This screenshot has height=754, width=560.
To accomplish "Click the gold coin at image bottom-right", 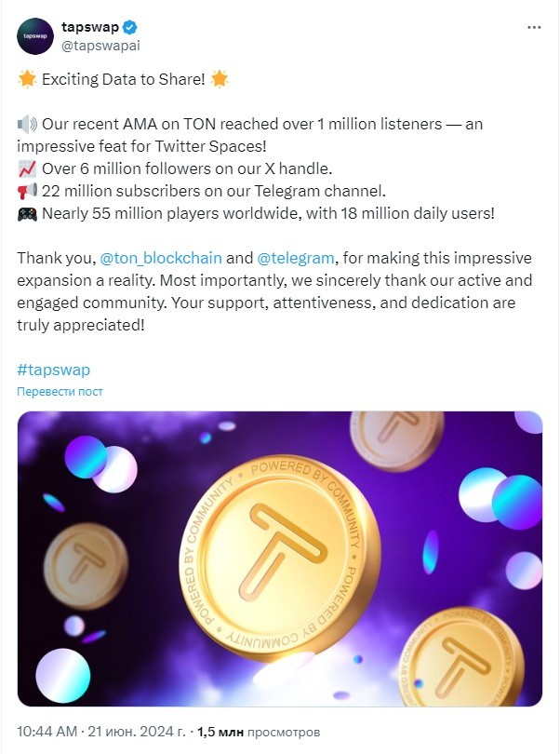I will click(x=460, y=658).
